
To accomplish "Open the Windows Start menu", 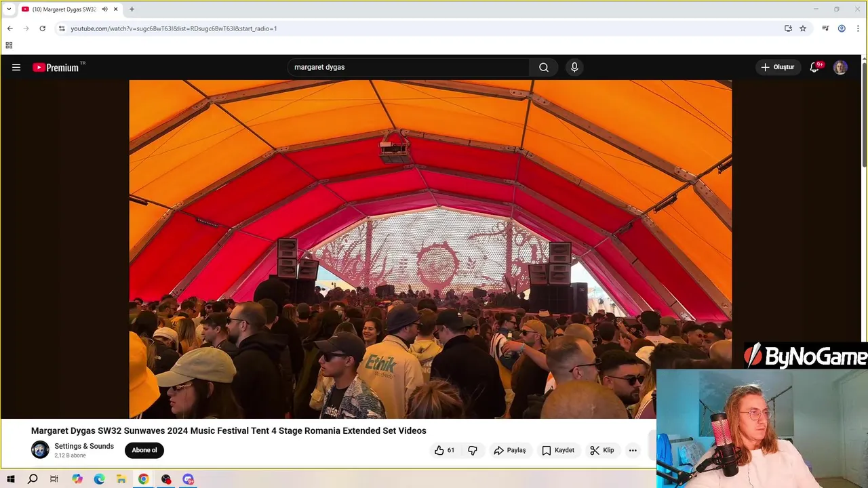I will pos(11,479).
